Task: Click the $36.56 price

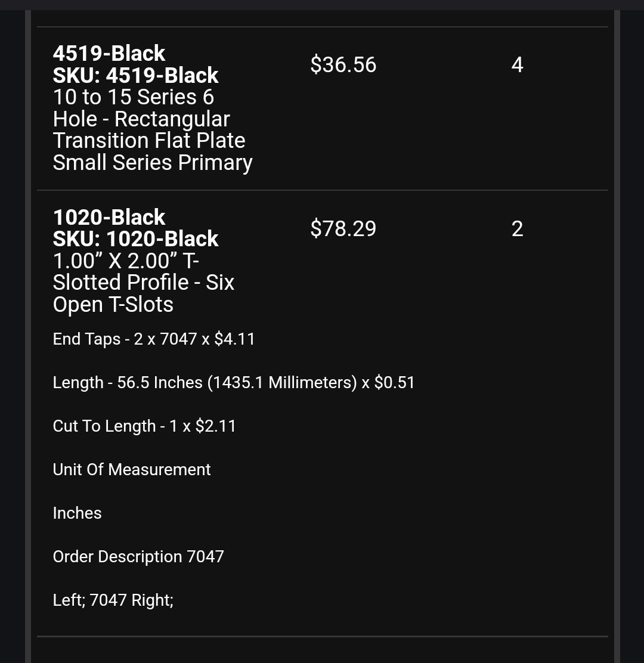Action: (343, 65)
